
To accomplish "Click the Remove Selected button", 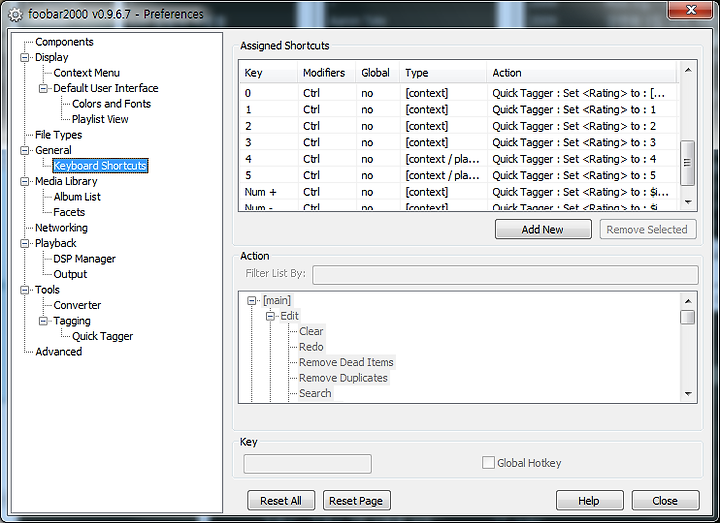I will 647,229.
